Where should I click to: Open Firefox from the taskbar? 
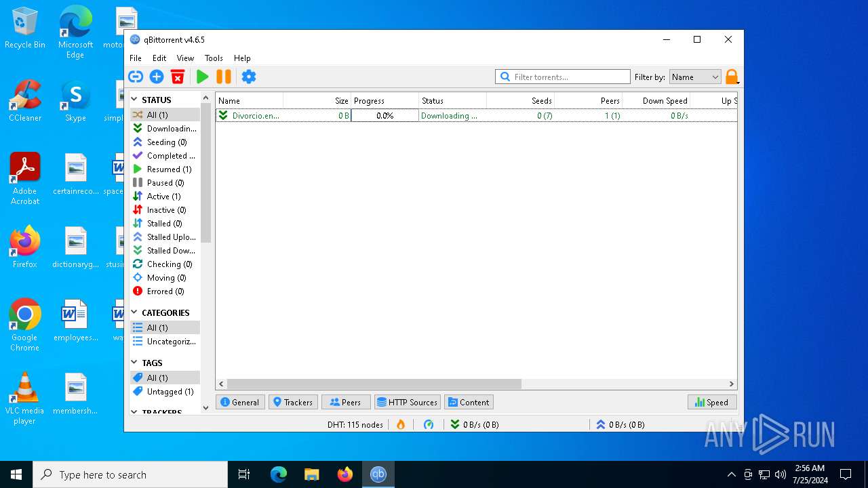345,474
